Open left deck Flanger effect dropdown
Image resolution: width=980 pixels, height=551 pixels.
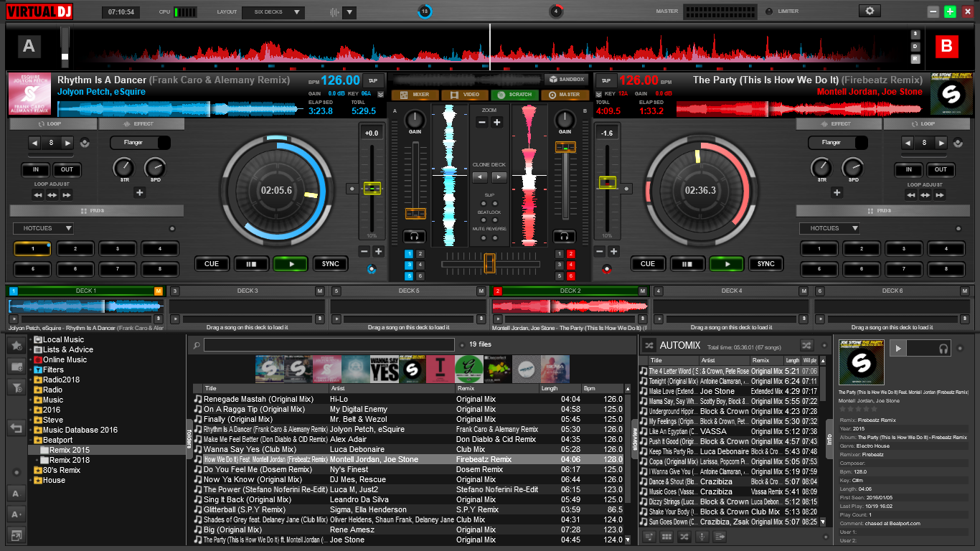click(x=140, y=143)
